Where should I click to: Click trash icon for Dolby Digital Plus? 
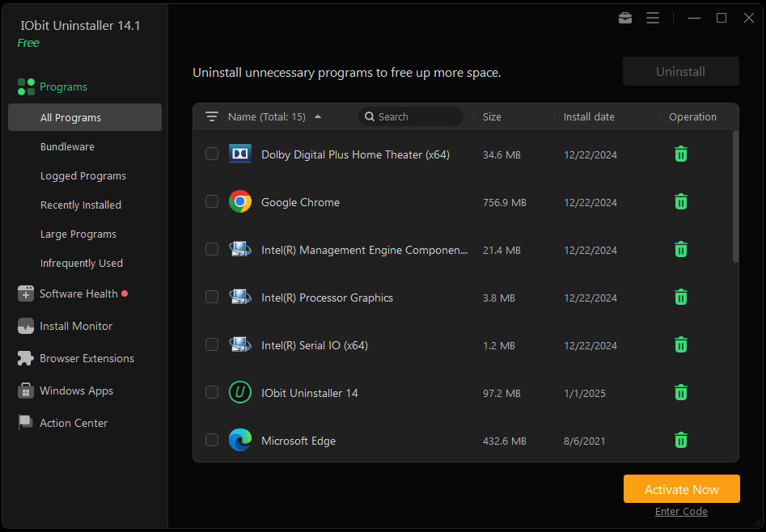click(680, 154)
